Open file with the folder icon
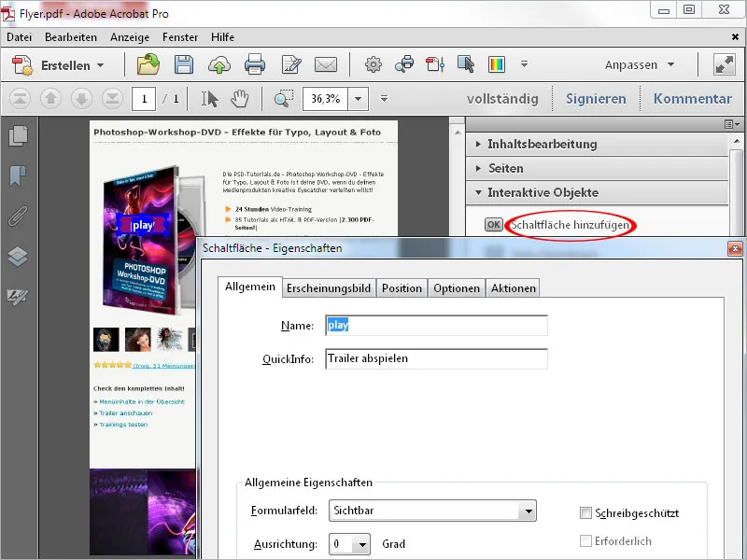This screenshot has width=747, height=560. click(x=148, y=64)
